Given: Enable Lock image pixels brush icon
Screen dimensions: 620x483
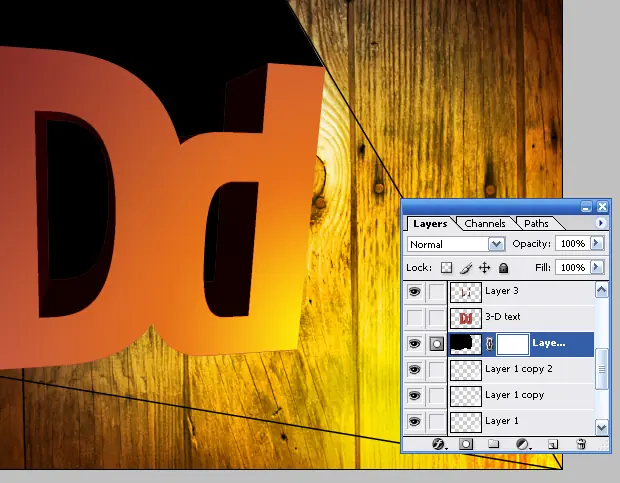Looking at the screenshot, I should point(466,268).
